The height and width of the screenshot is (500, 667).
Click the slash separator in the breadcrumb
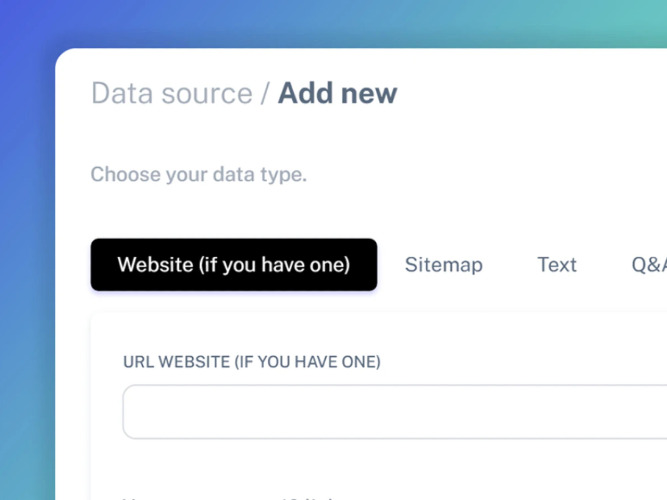point(265,94)
